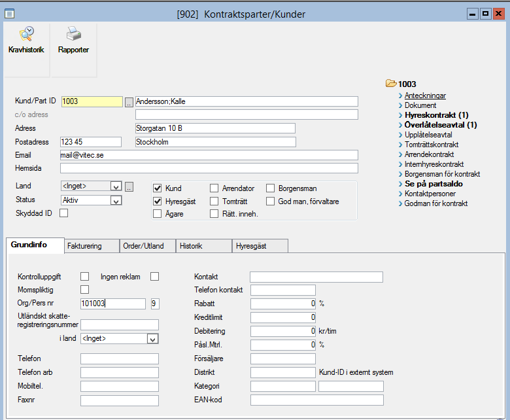
Task: Click the Kreditlimit field
Action: point(283,317)
